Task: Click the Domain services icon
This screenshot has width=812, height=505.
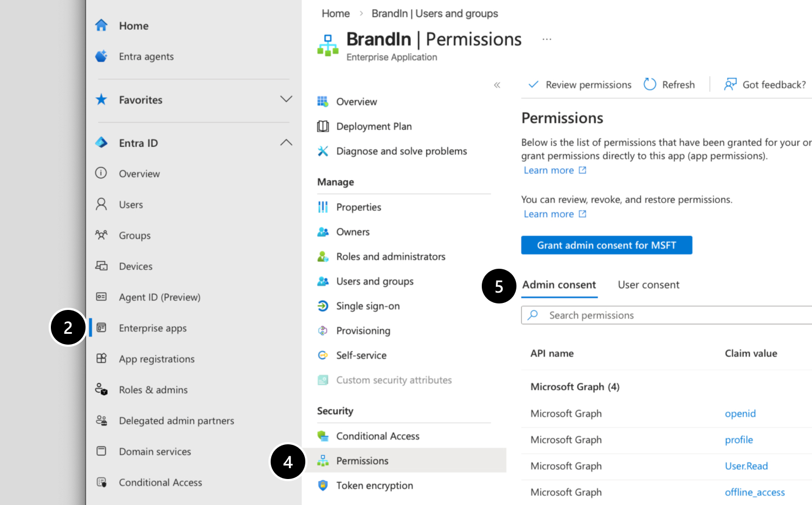Action: tap(101, 451)
